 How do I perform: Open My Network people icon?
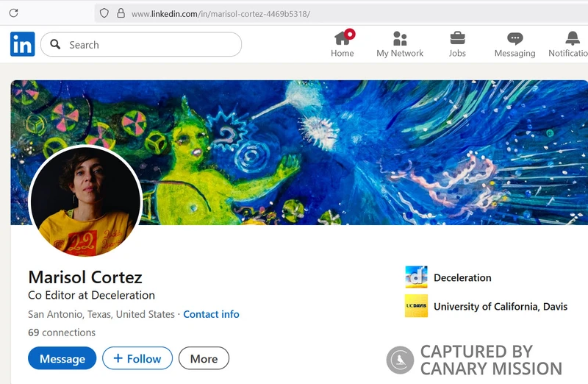point(400,38)
